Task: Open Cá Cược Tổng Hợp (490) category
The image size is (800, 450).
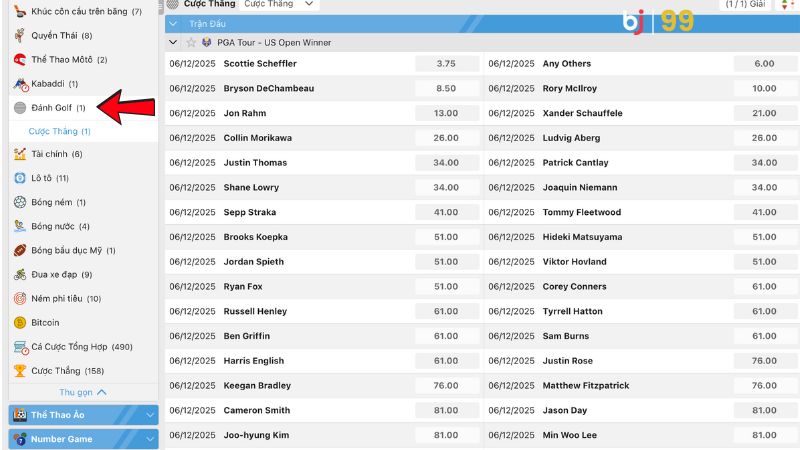Action: coord(82,347)
